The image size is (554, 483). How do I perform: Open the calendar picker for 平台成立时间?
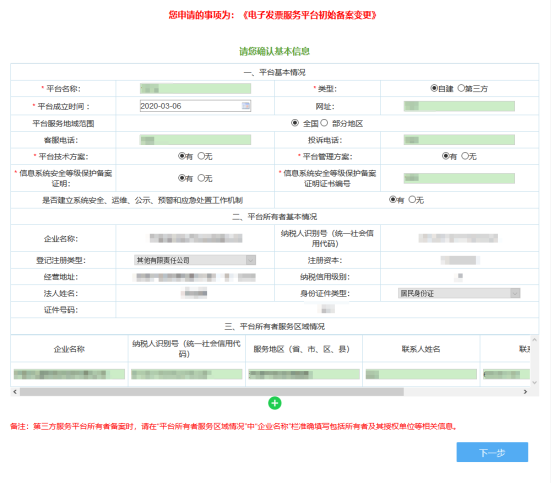tap(246, 106)
